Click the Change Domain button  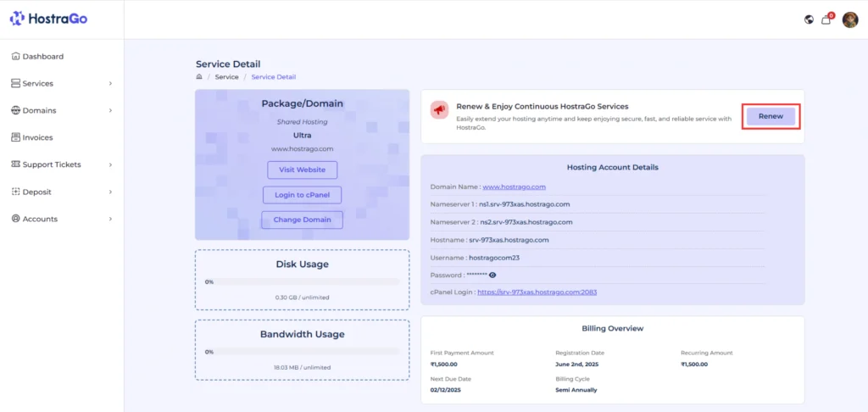coord(303,220)
